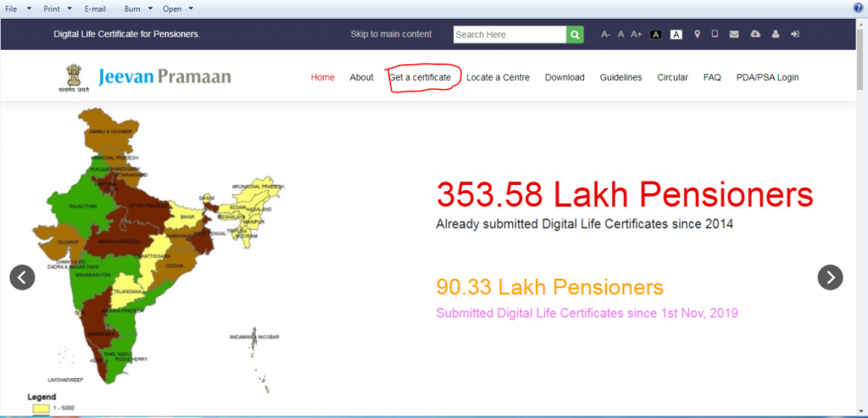The height and width of the screenshot is (418, 868).
Task: Decrease font size with A- button
Action: [605, 35]
